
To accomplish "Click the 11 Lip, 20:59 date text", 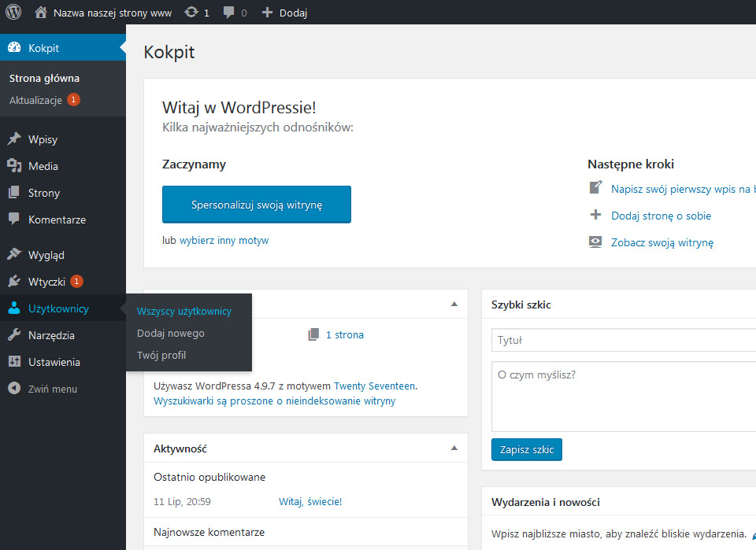I will (182, 501).
